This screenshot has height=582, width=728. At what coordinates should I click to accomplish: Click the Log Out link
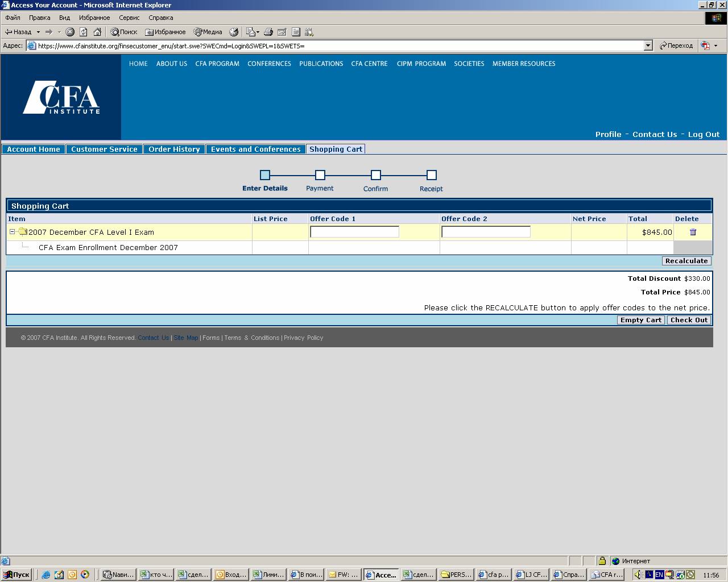click(x=704, y=134)
